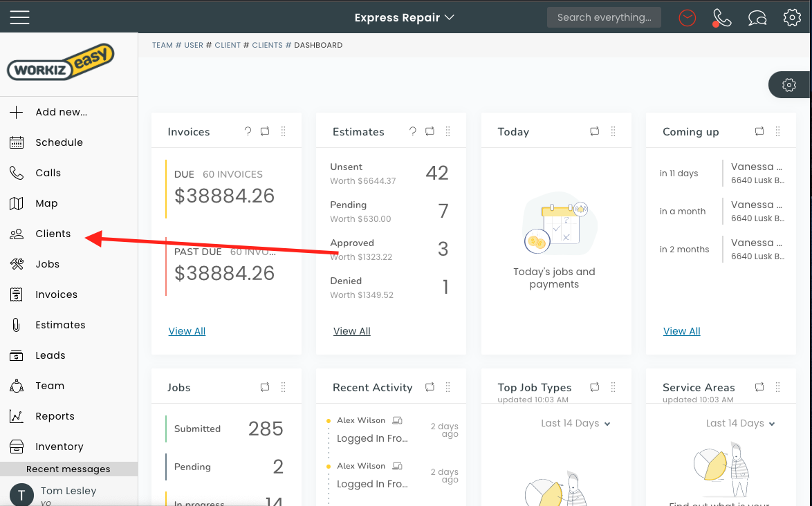Open the phone calls icon in header
The image size is (812, 506).
[721, 18]
